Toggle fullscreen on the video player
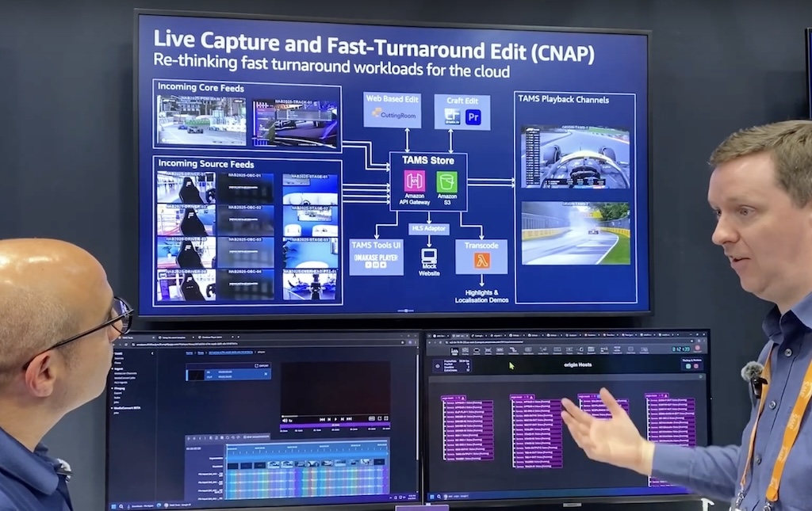The image size is (812, 511). tap(386, 418)
